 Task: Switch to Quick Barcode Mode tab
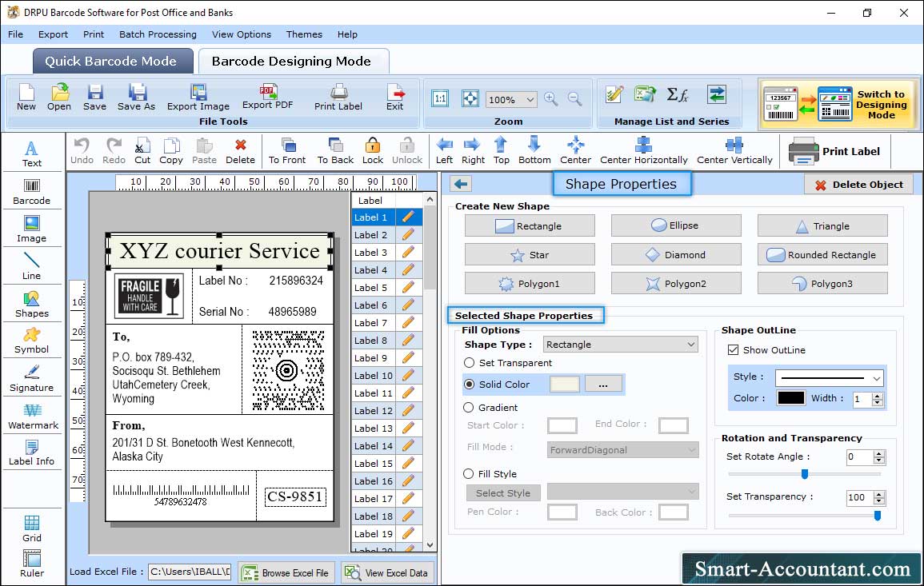pyautogui.click(x=112, y=62)
